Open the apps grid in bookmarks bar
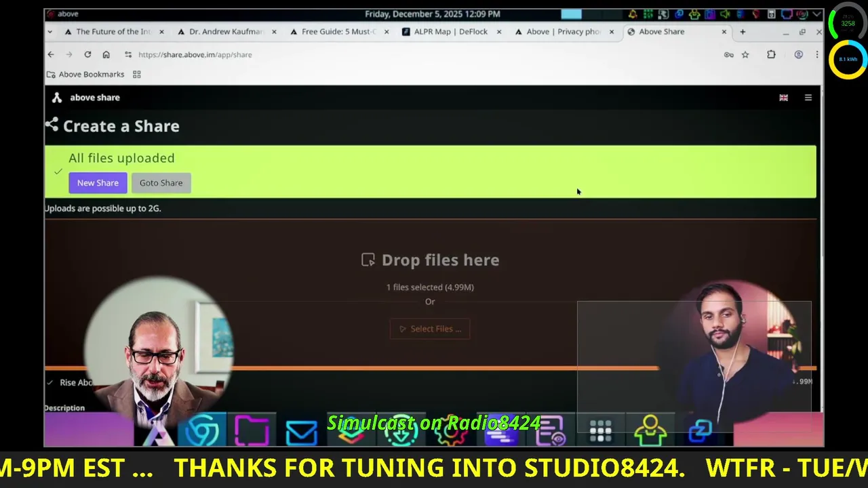 [136, 75]
